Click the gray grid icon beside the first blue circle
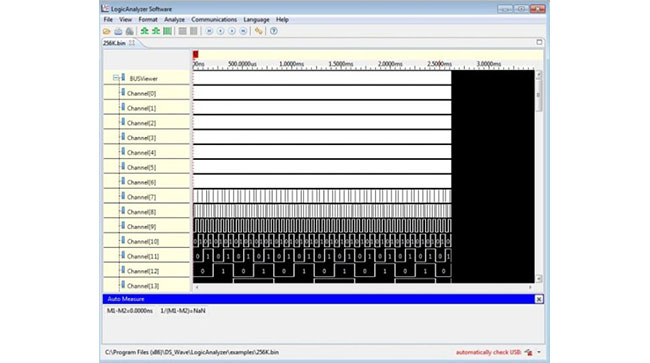 click(194, 31)
